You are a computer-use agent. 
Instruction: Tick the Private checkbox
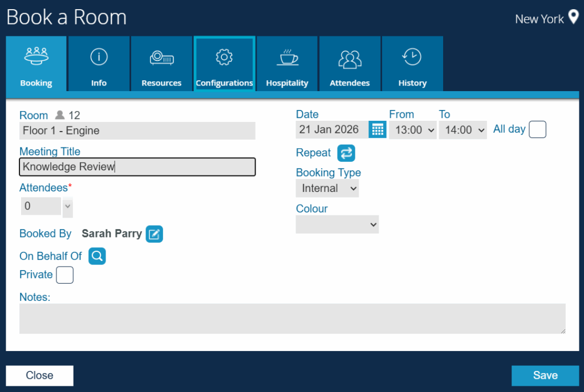point(64,275)
